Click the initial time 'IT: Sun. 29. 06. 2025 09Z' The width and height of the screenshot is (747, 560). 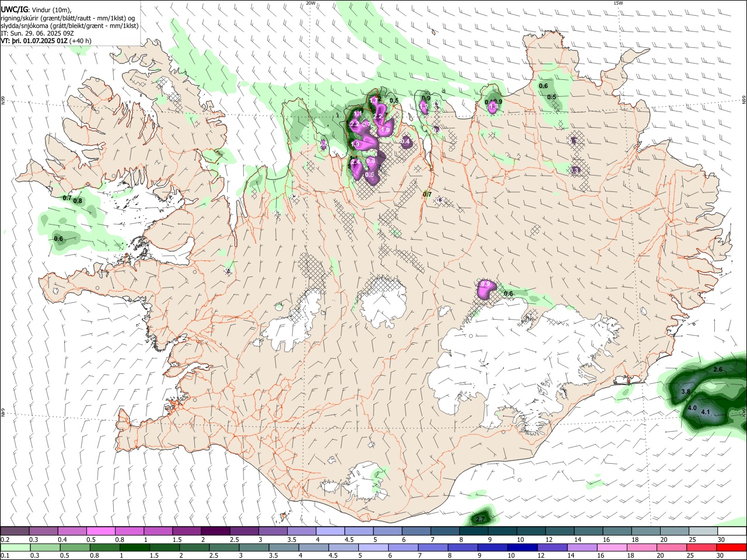[x=37, y=33]
